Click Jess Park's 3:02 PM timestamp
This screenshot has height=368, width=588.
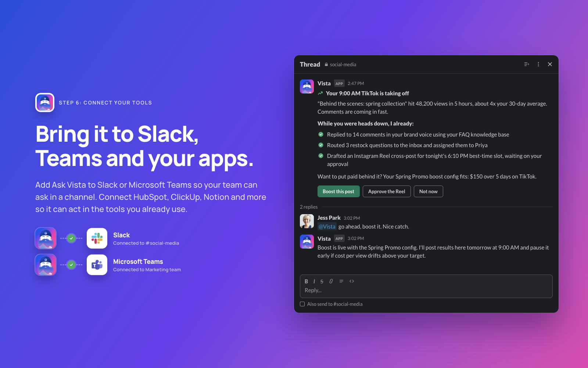click(352, 218)
